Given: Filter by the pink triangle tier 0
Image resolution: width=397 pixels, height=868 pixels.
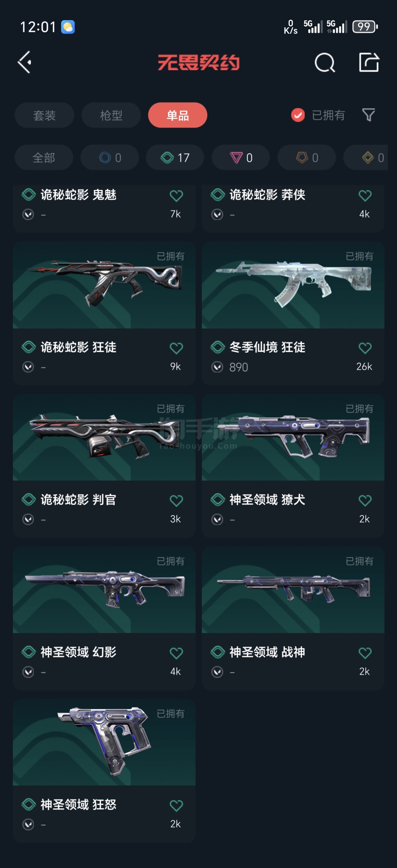Looking at the screenshot, I should coord(241,157).
